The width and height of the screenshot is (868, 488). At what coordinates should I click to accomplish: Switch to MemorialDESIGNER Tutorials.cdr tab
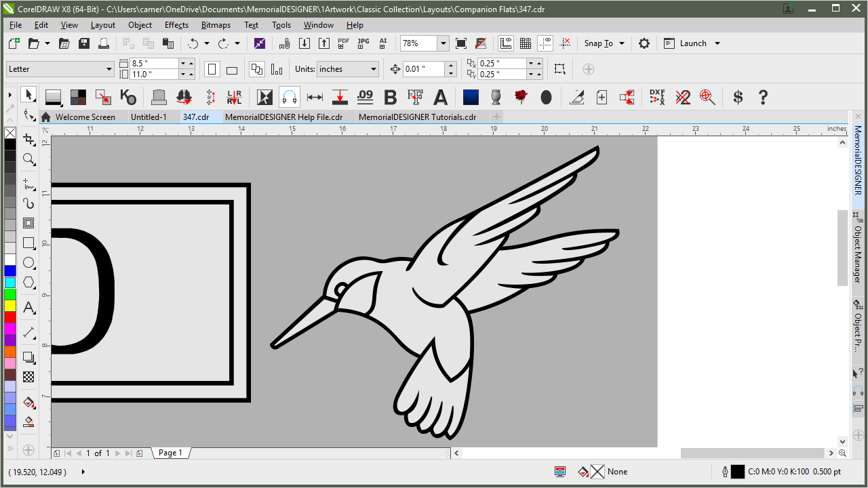tap(417, 117)
